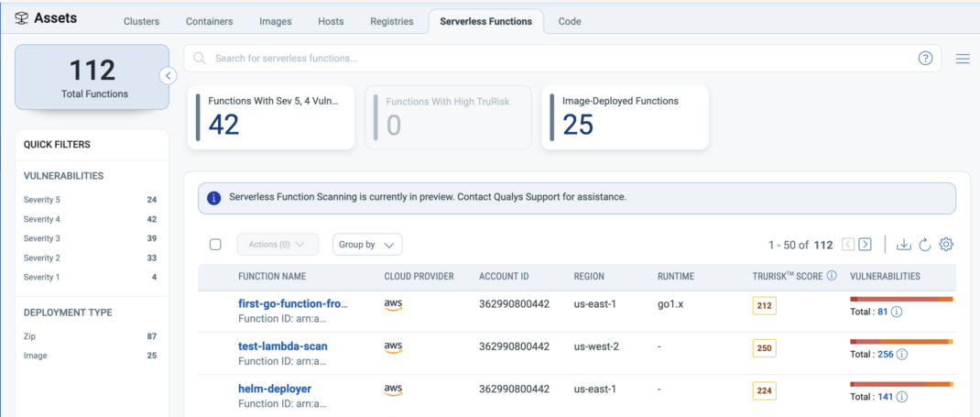Click info icon next to Total 81
The image size is (980, 417).
[x=897, y=312]
